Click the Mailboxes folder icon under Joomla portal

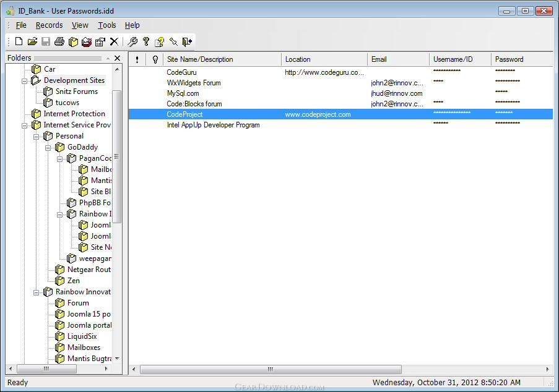click(x=59, y=347)
